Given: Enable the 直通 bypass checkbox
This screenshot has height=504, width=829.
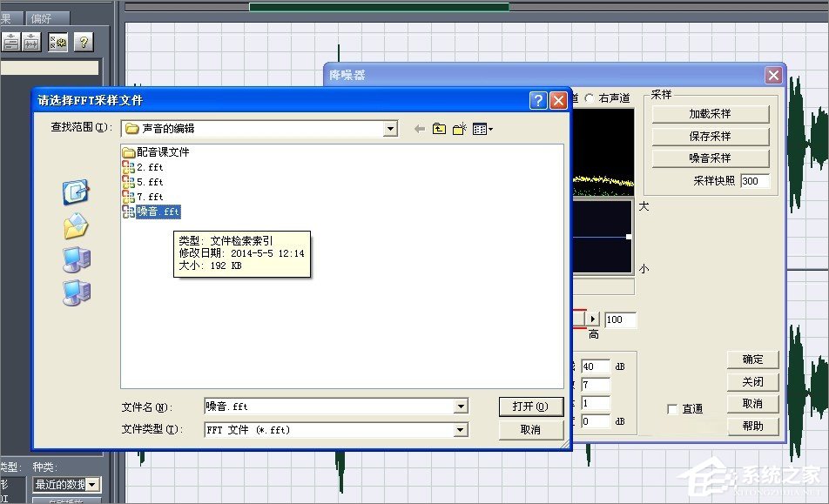Looking at the screenshot, I should click(x=671, y=408).
